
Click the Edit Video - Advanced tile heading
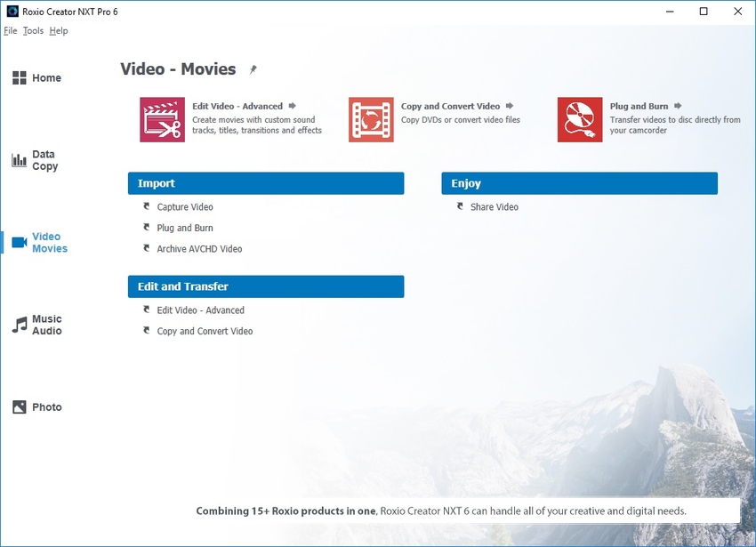point(237,106)
